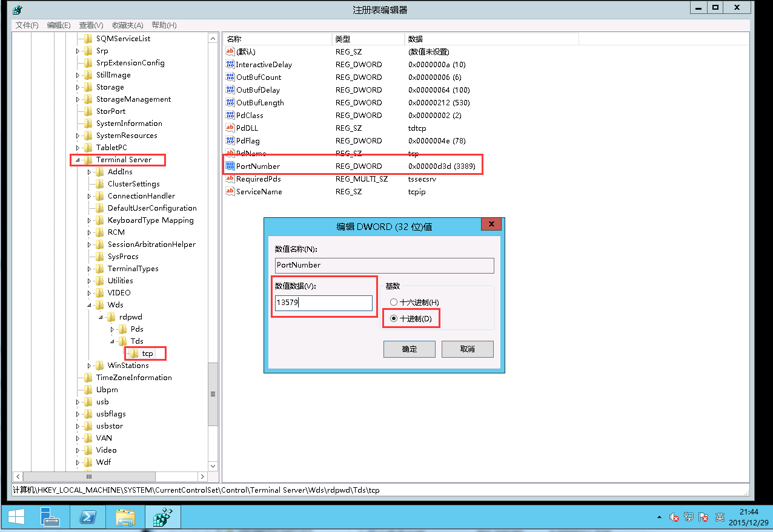
Task: Click the volume icon in system tray
Action: (x=674, y=517)
